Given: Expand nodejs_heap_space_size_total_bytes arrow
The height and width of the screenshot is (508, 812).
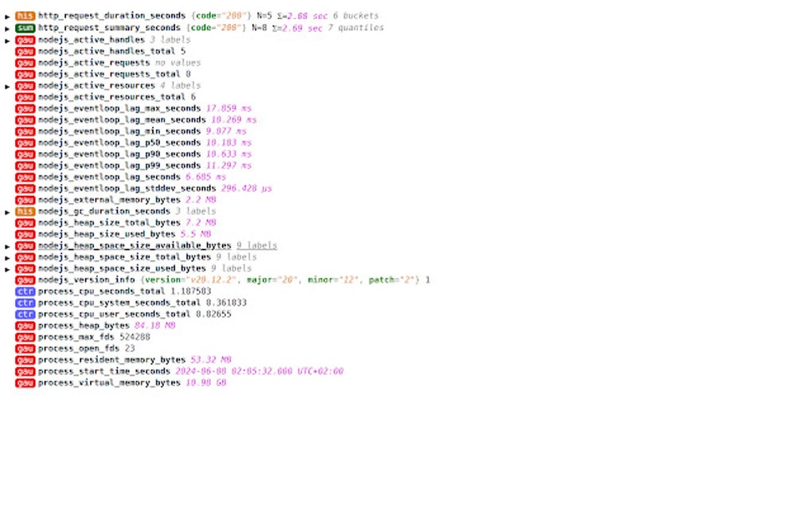Looking at the screenshot, I should point(7,258).
